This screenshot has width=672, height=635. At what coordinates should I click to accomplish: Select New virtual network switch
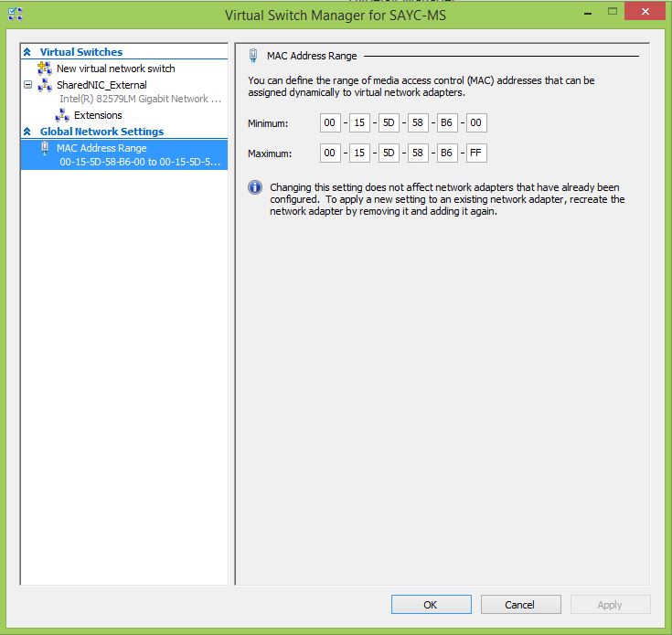116,69
